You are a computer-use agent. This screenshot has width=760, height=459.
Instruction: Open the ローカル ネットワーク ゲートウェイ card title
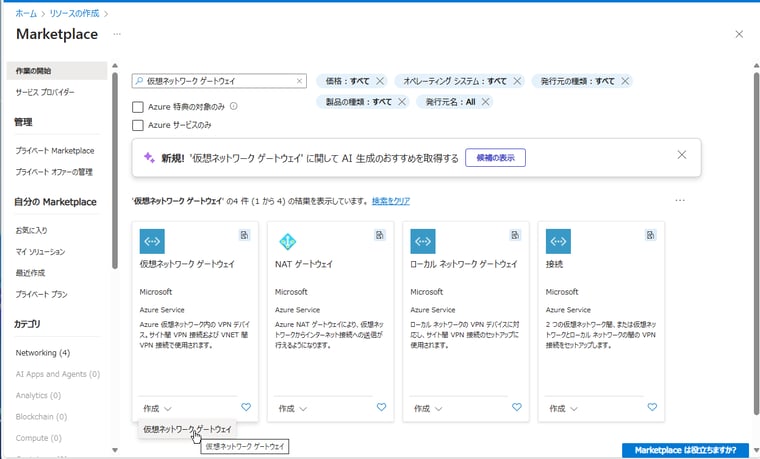[x=464, y=264]
